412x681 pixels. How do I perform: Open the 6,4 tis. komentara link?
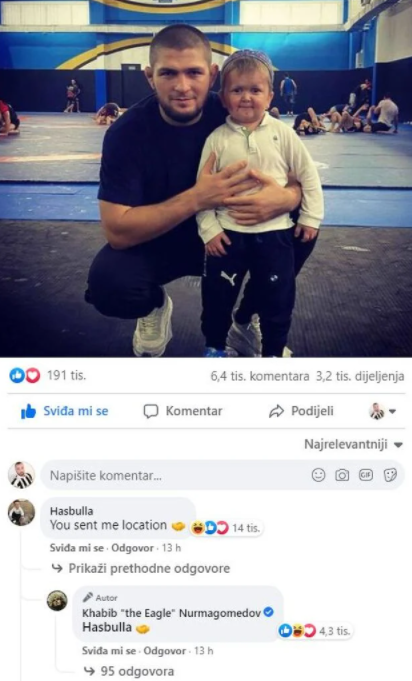click(260, 376)
